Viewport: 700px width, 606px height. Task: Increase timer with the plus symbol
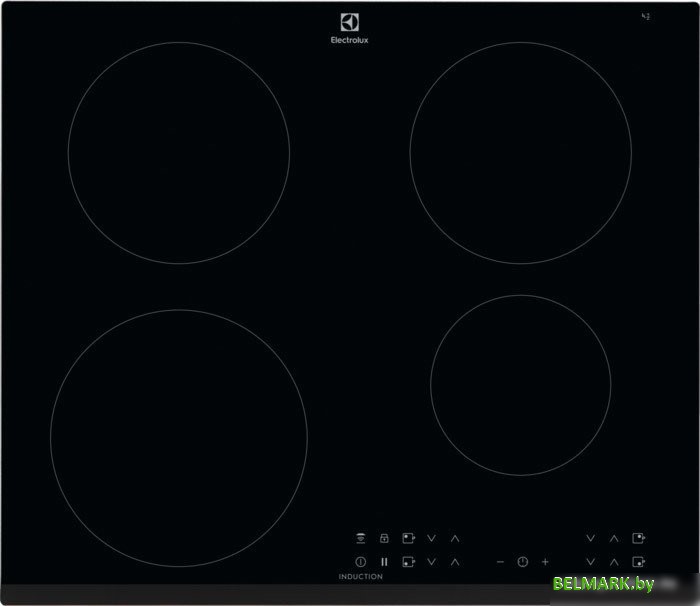coord(545,562)
